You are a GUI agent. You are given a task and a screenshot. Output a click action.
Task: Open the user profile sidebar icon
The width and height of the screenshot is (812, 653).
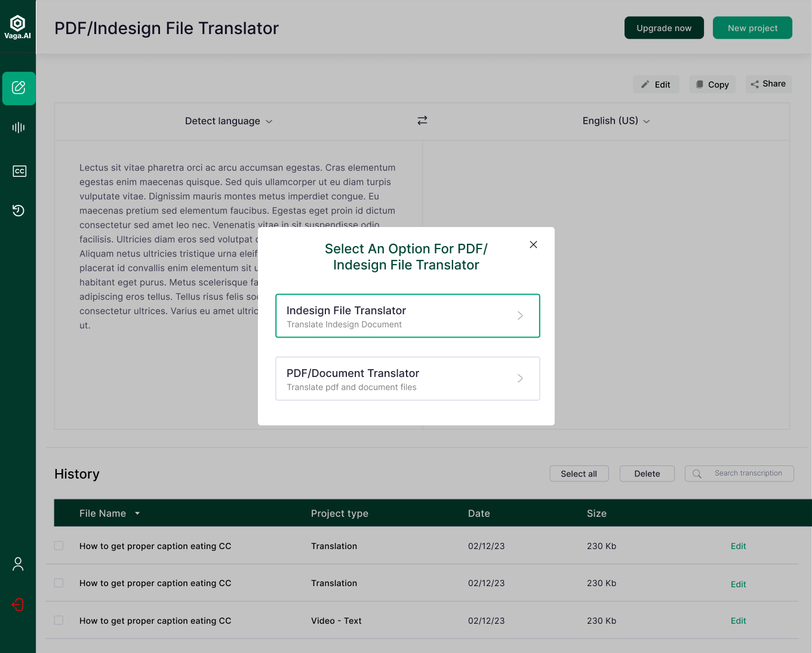(18, 564)
